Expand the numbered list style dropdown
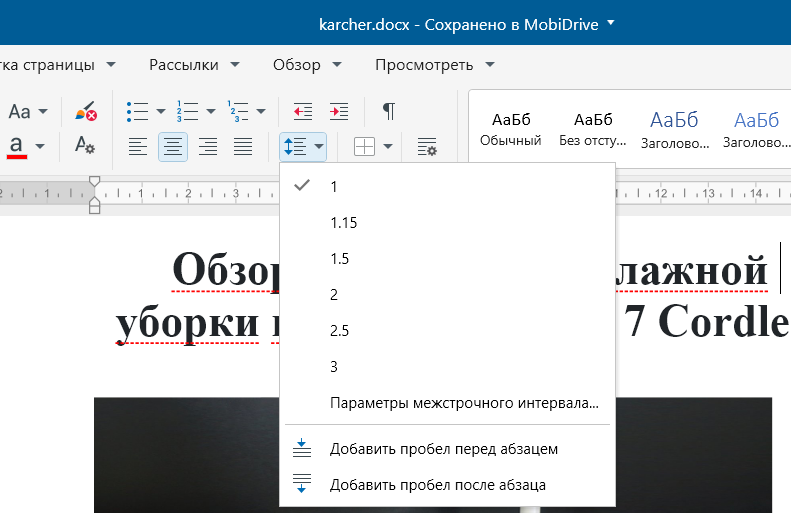791x513 pixels. (211, 111)
